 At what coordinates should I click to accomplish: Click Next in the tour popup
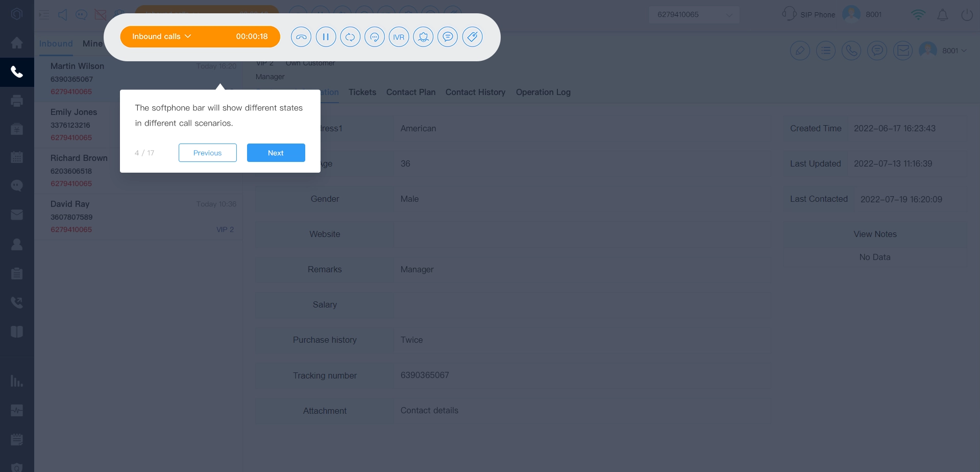point(276,153)
